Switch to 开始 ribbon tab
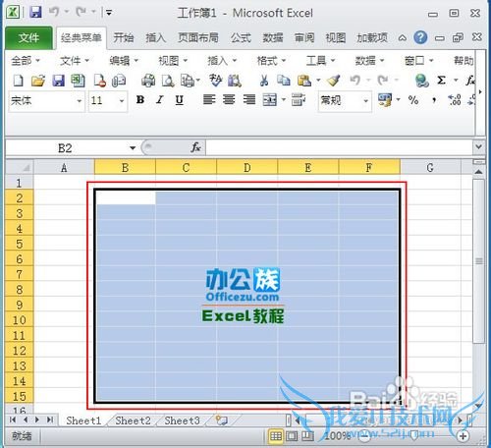 [123, 38]
